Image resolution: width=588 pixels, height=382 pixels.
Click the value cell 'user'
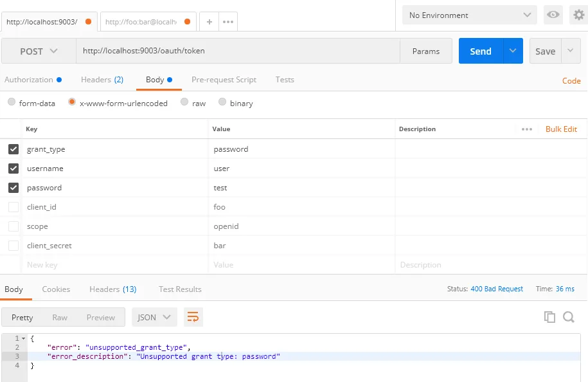301,168
